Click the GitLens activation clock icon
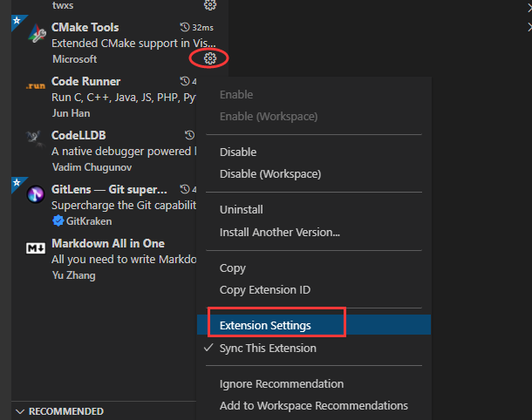Screen dimensions: 532x420 point(185,189)
